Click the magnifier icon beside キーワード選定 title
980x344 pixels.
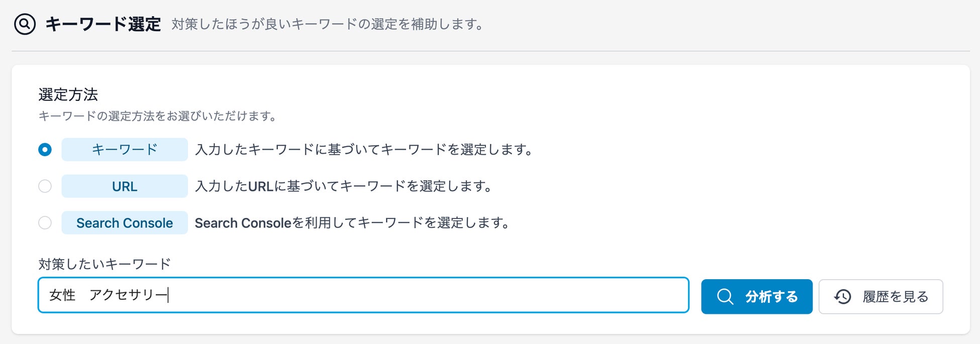pos(25,24)
